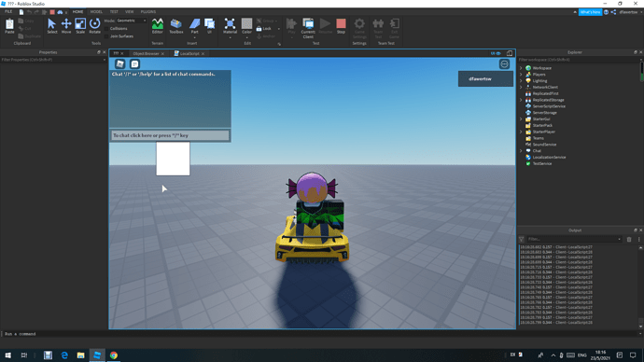This screenshot has width=644, height=362.
Task: Select SoundService in Explorer
Action: pyautogui.click(x=544, y=145)
